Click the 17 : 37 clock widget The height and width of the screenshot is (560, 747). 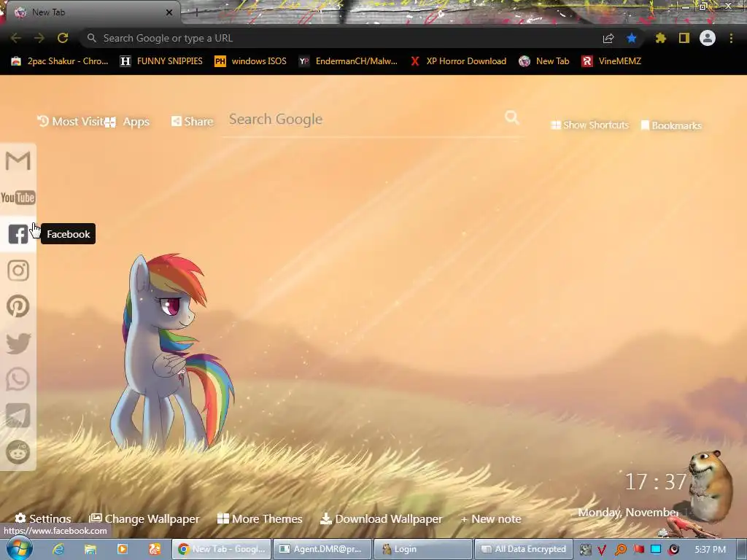(656, 482)
